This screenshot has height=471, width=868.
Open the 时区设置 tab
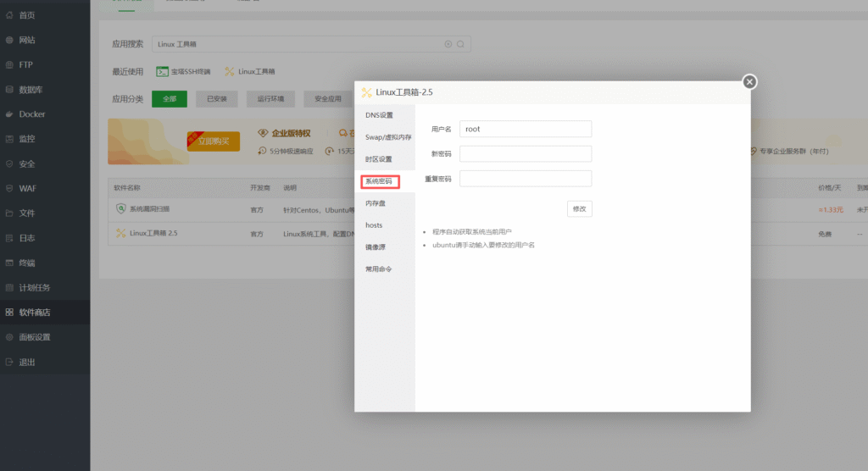click(379, 159)
